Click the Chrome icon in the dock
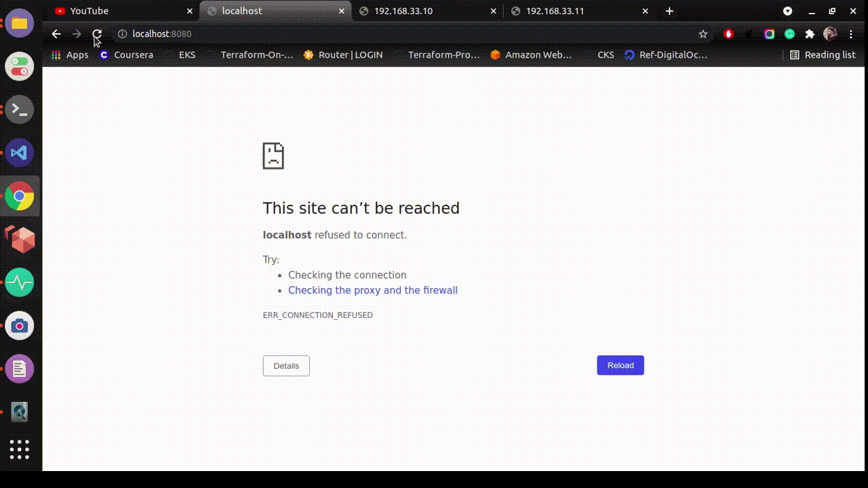 click(20, 197)
